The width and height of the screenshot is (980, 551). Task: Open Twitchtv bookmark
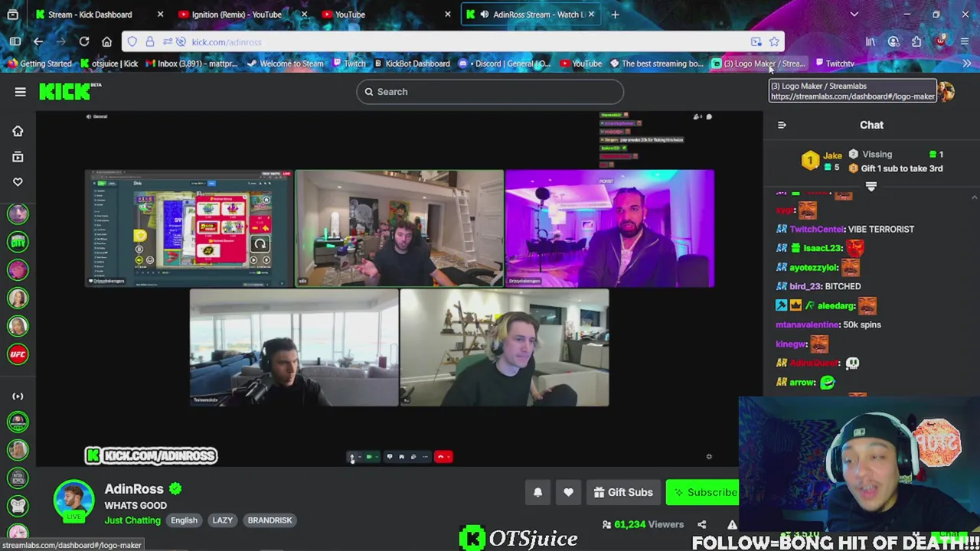pyautogui.click(x=835, y=64)
